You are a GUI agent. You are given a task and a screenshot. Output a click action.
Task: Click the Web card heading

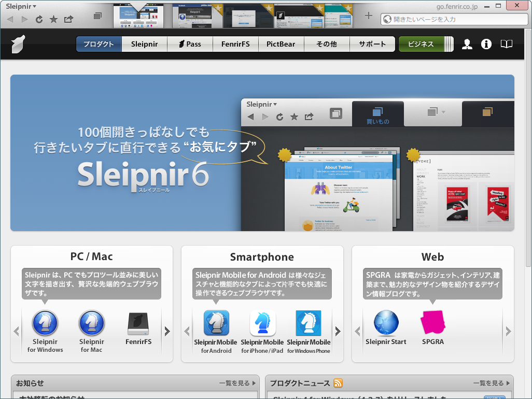(432, 257)
